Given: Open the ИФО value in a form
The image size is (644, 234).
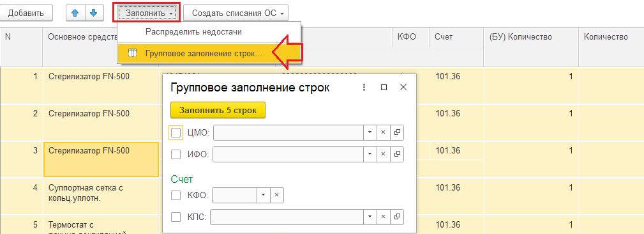Looking at the screenshot, I should tap(397, 154).
